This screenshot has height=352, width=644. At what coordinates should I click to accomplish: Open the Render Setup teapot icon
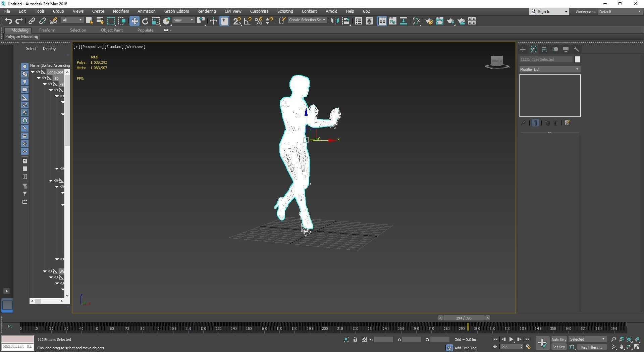click(429, 21)
